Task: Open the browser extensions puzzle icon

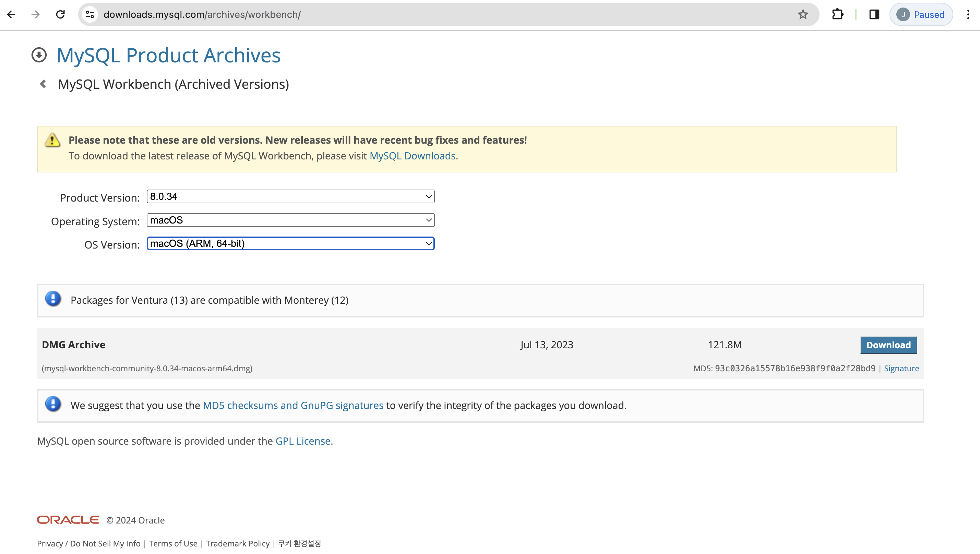Action: (837, 14)
